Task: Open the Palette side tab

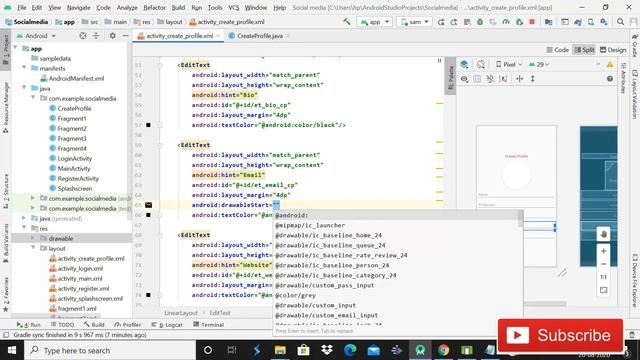Action: [x=451, y=76]
